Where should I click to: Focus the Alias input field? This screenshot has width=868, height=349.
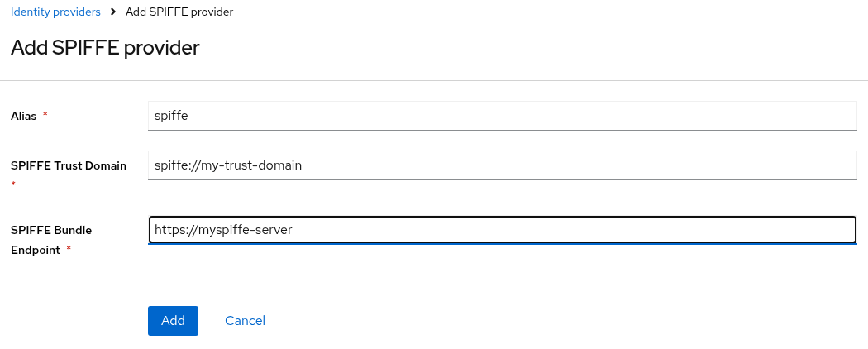pos(502,116)
